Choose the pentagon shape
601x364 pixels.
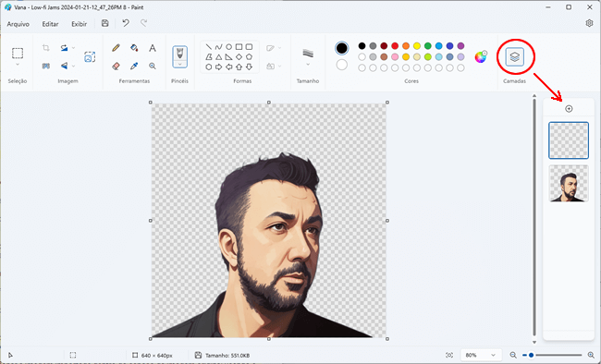point(249,57)
